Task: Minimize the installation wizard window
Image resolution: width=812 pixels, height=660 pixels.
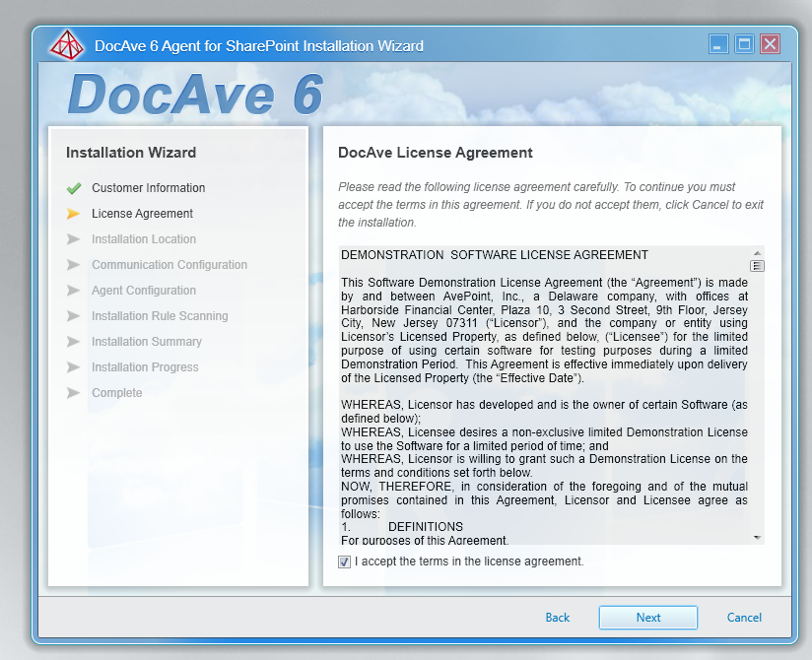Action: tap(717, 43)
